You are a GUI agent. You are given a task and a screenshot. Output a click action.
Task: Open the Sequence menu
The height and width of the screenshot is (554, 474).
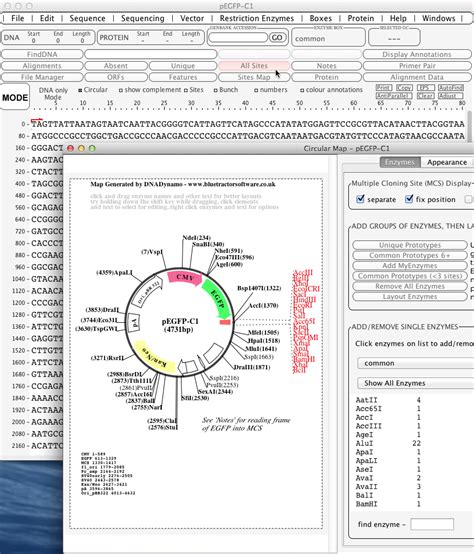[x=87, y=18]
